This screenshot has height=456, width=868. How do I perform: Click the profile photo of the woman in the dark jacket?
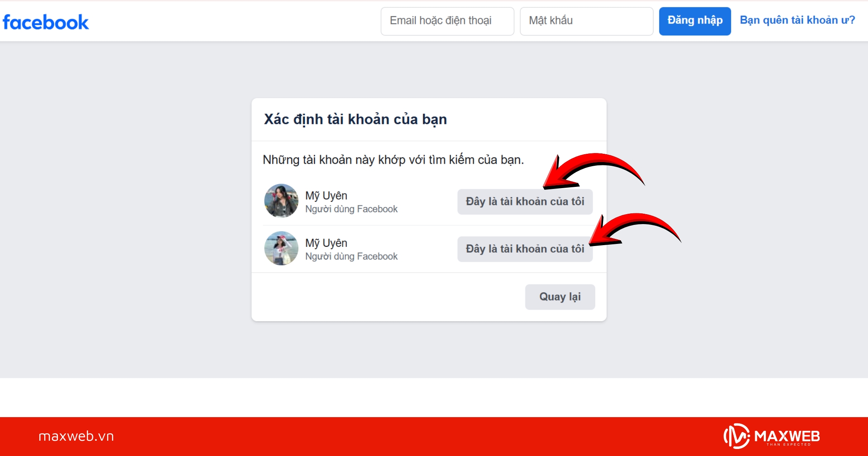(x=281, y=201)
